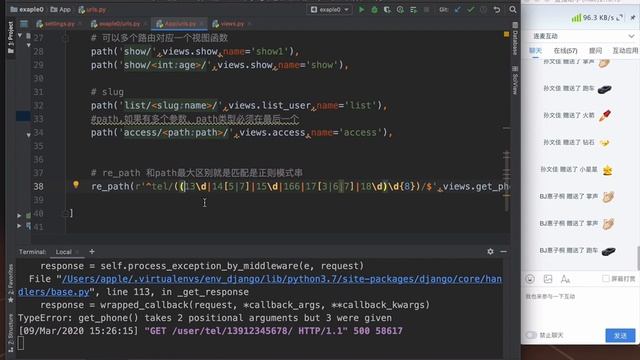640x360 pixels.
Task: Toggle the 禁止聊天 switch
Action: point(531,335)
